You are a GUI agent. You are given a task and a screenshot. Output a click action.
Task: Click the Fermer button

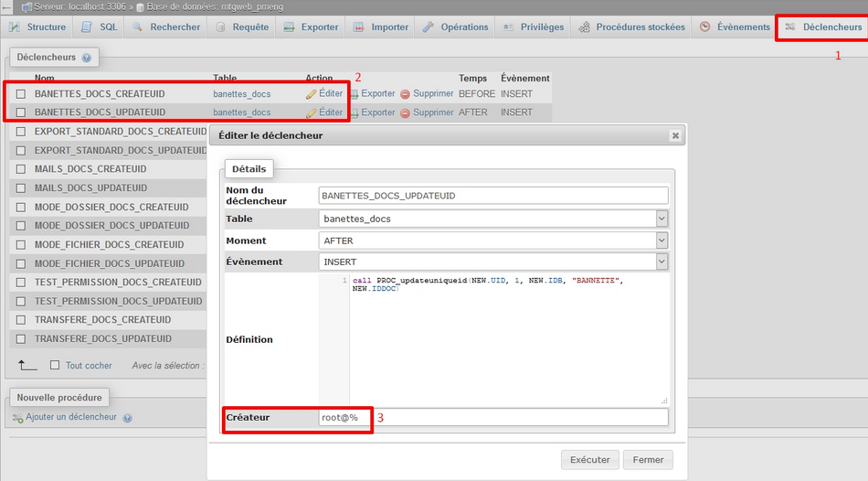(x=648, y=459)
